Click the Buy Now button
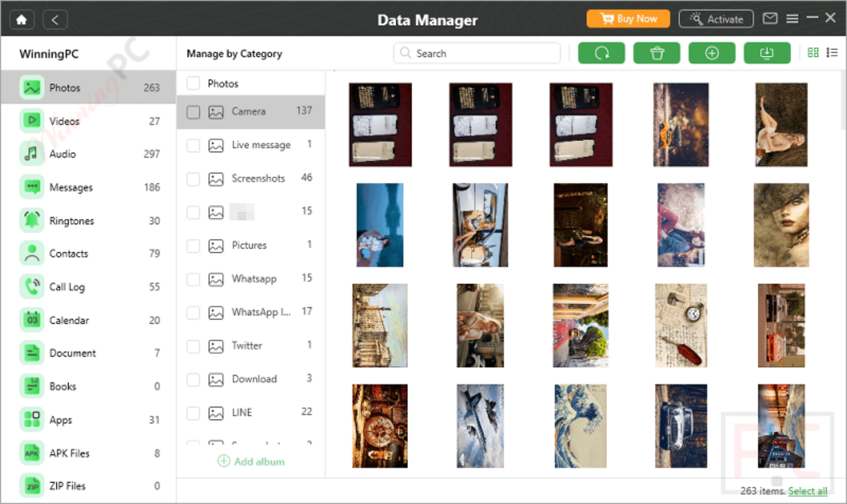847x504 pixels. tap(628, 19)
